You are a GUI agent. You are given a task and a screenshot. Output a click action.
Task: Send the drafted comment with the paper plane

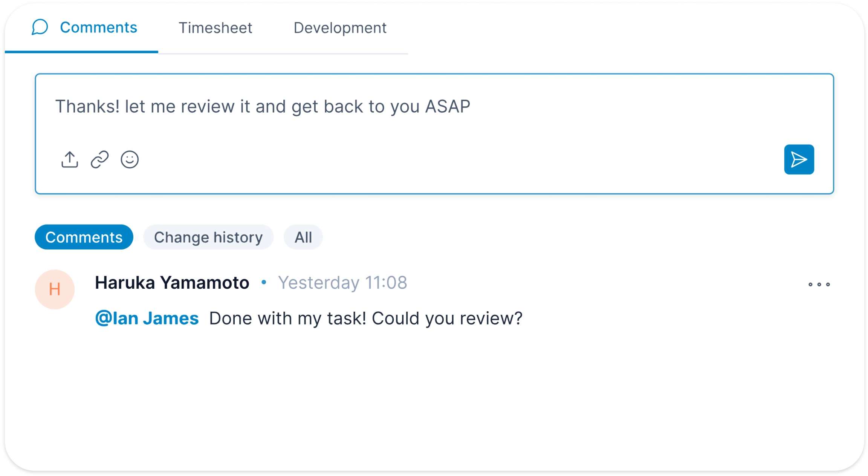799,159
